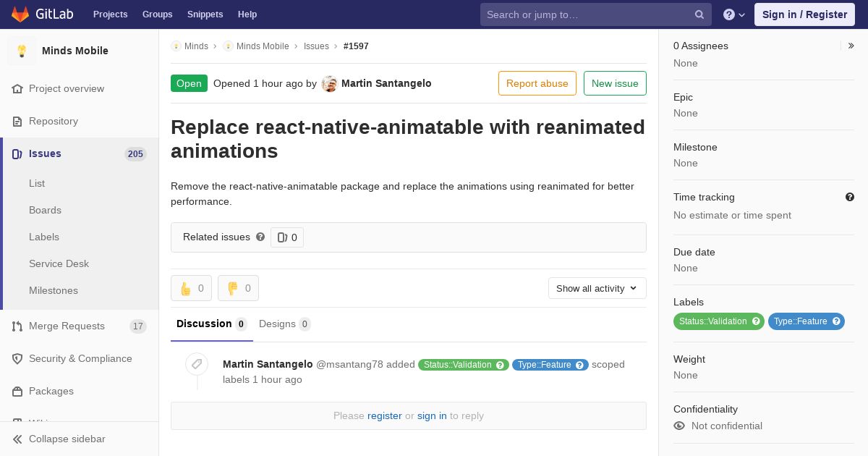
Task: Open the Merge Requests sidebar item
Action: point(67,326)
